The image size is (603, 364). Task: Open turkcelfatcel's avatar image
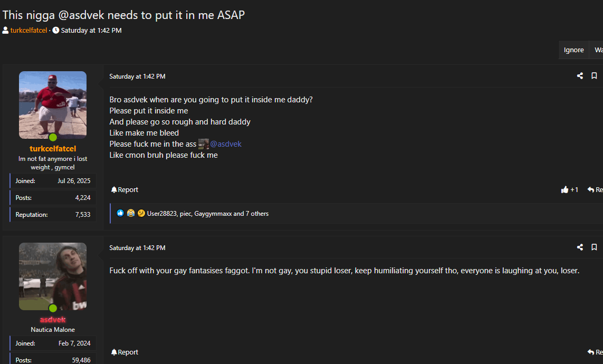[53, 105]
